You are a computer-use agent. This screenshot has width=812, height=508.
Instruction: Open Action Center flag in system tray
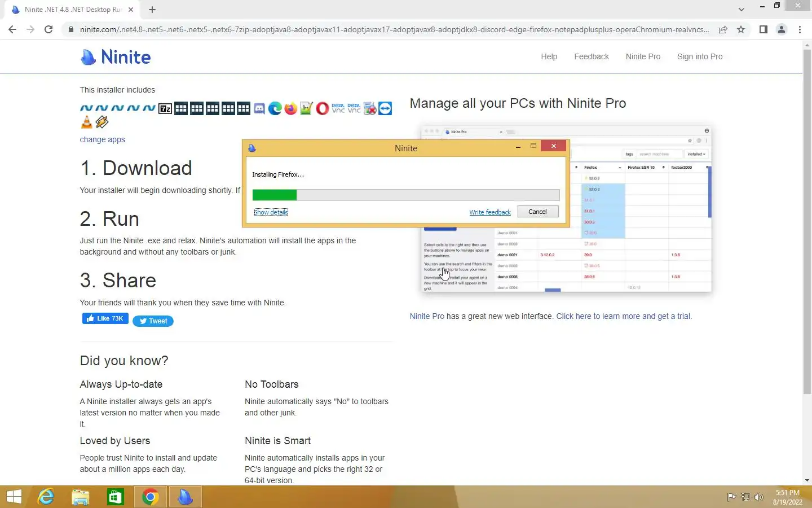click(x=731, y=497)
